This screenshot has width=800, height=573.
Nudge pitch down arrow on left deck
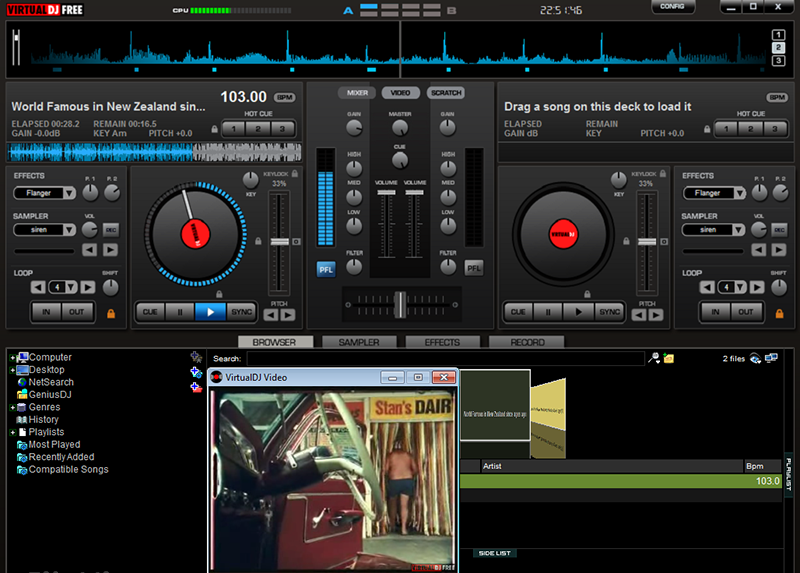point(271,315)
